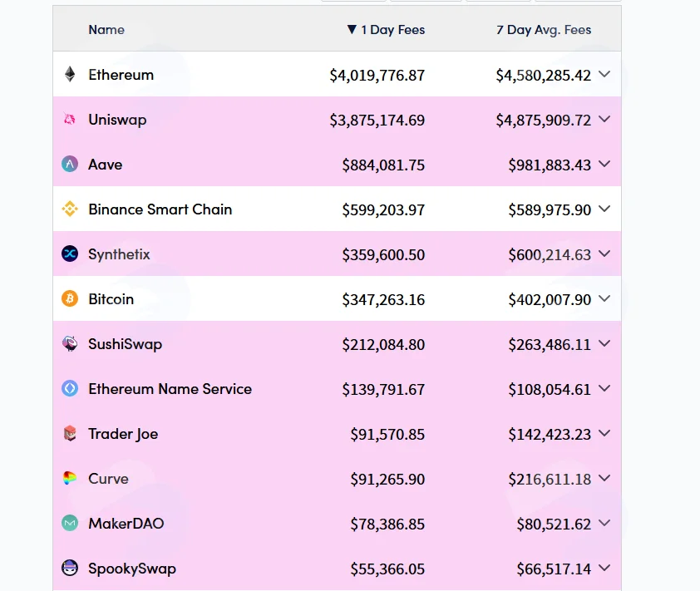Expand the Bitcoin row chevron
This screenshot has height=591, width=700.
click(604, 298)
